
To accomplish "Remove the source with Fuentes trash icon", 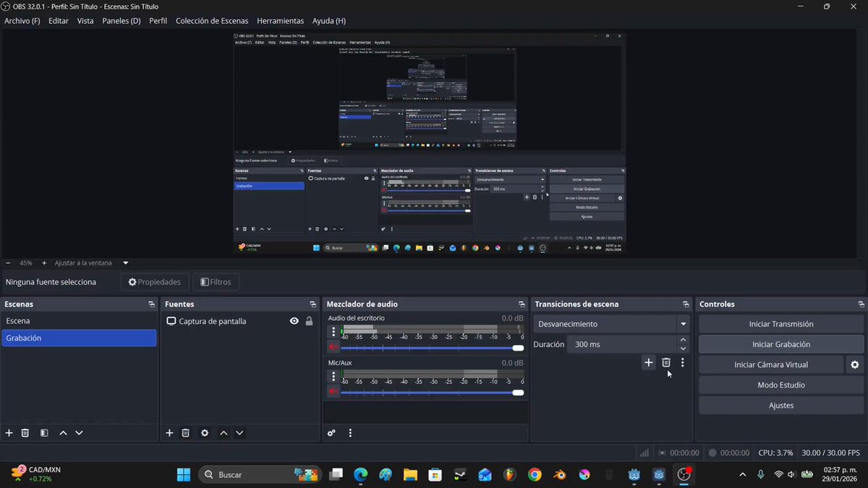I will pyautogui.click(x=185, y=433).
